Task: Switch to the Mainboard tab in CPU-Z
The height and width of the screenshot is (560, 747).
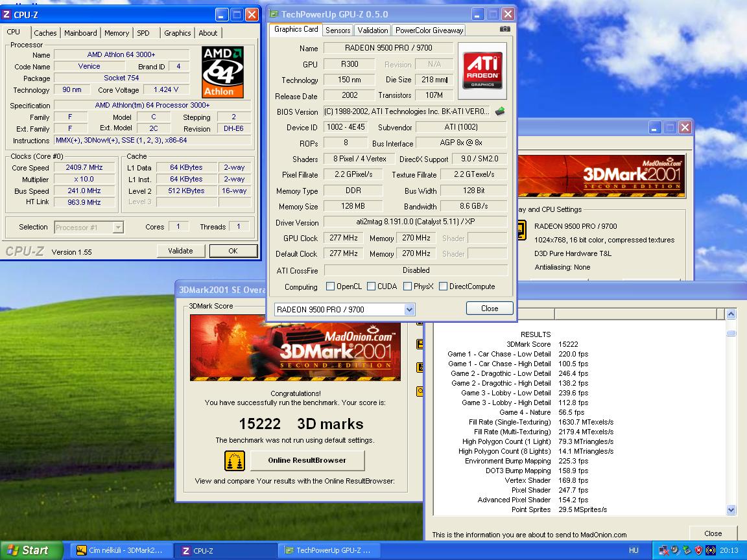Action: coord(80,33)
